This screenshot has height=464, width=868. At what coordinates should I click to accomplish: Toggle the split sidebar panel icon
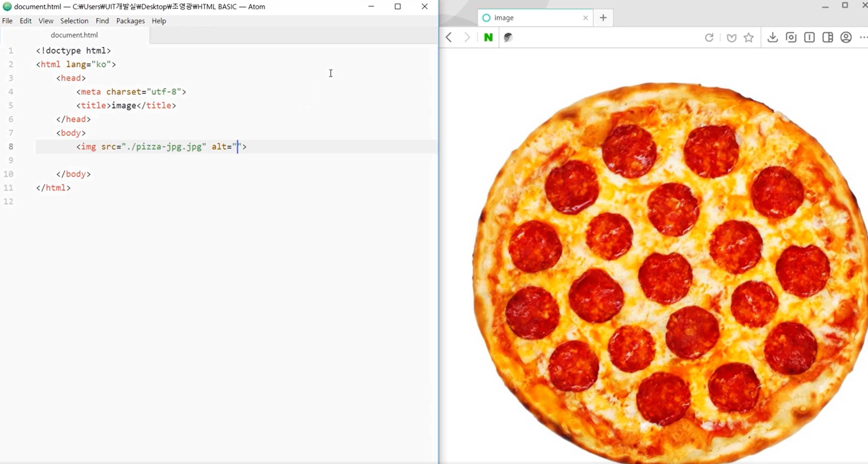[828, 37]
